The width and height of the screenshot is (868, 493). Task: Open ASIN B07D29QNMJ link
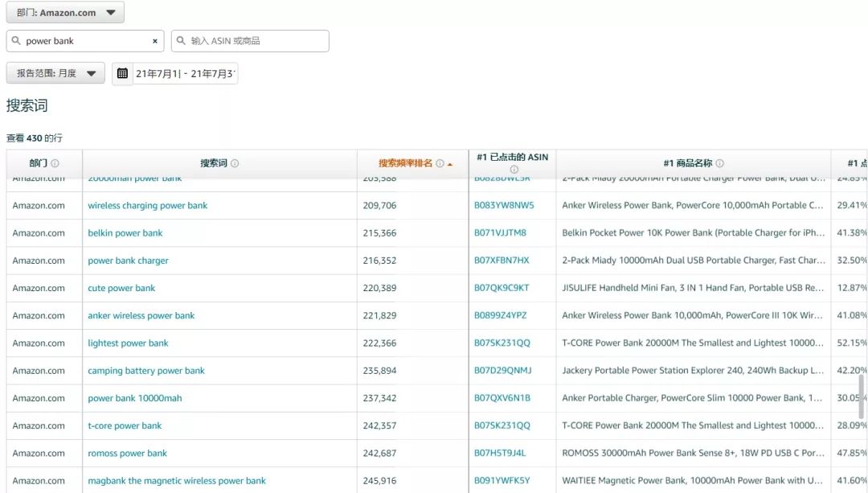click(502, 370)
